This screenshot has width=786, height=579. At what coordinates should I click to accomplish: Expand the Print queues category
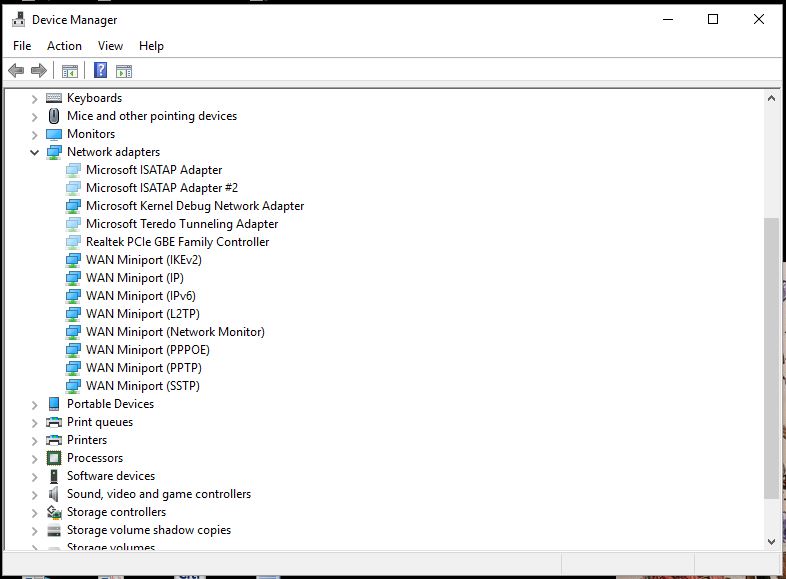click(x=34, y=423)
